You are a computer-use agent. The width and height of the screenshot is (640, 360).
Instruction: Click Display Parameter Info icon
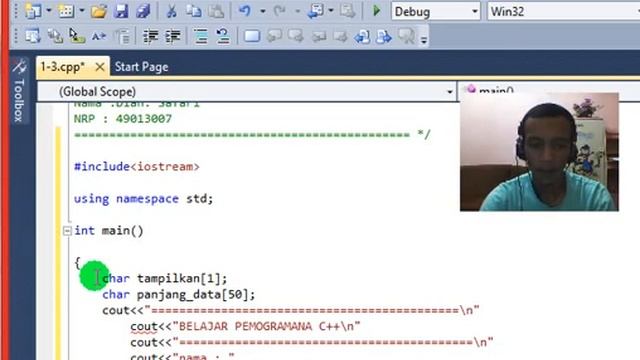pos(55,37)
